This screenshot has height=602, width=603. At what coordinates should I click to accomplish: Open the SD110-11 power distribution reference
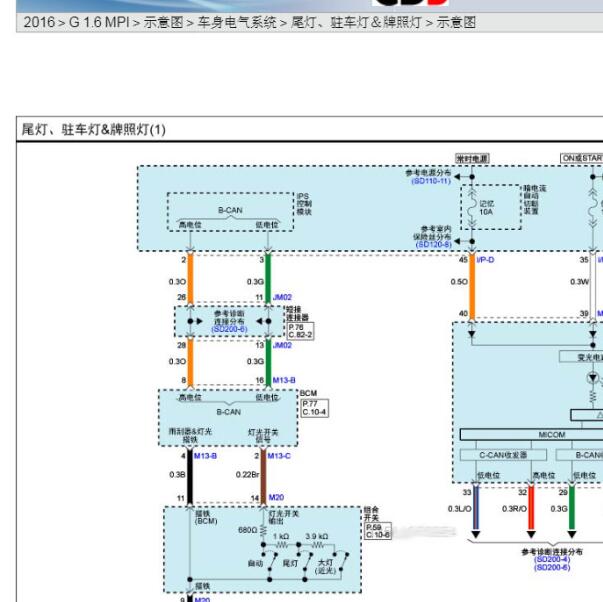[x=431, y=181]
